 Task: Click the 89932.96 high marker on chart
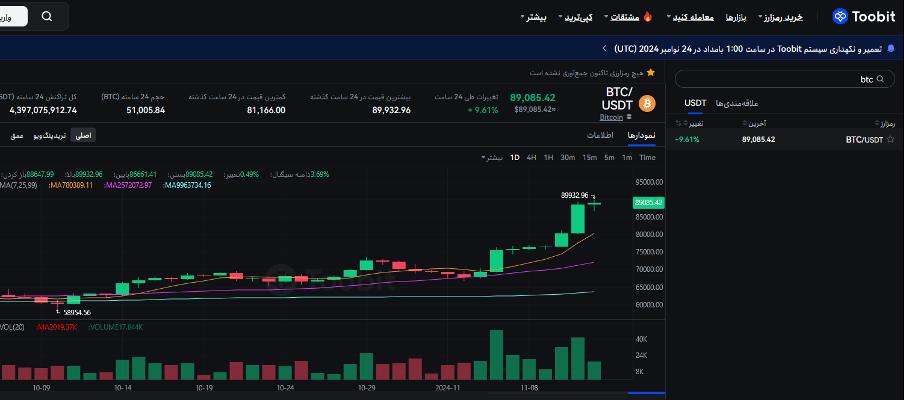pyautogui.click(x=575, y=195)
